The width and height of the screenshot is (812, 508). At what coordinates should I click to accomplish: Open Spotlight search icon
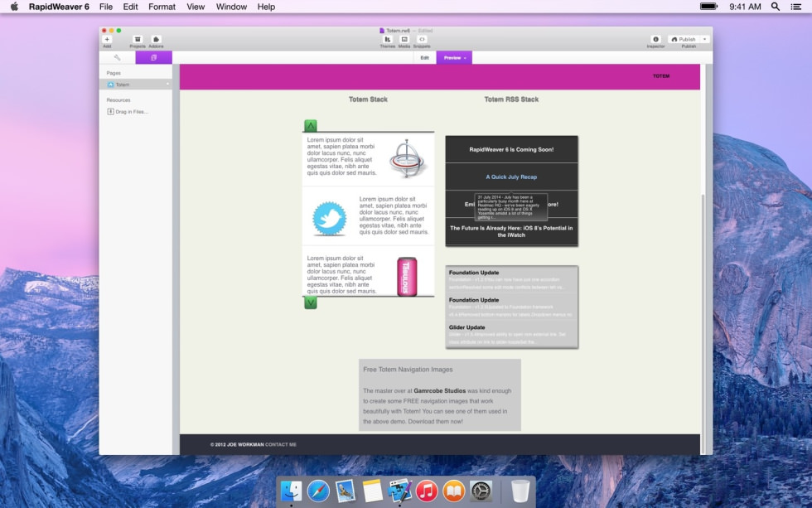776,6
